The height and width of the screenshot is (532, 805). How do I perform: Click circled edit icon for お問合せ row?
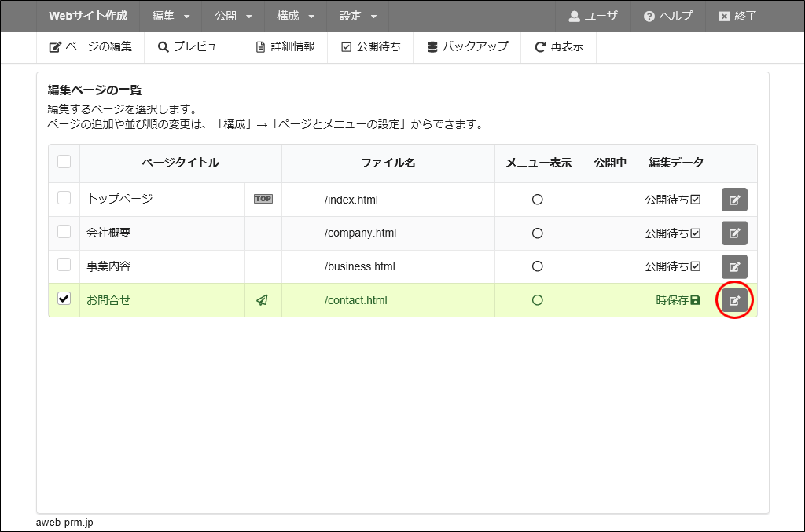click(734, 300)
